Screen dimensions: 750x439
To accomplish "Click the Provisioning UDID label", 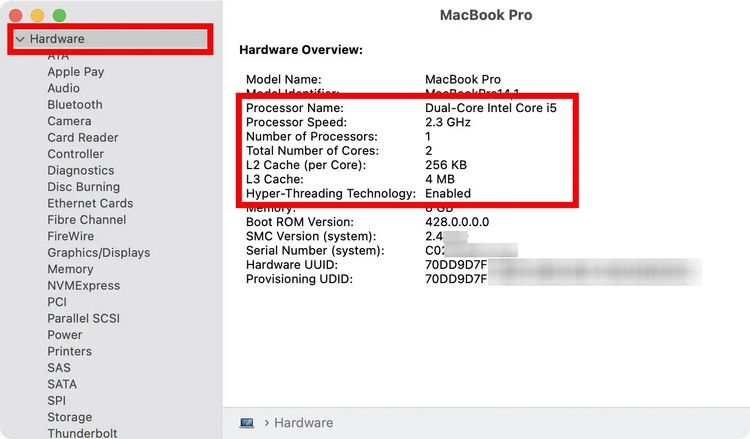I will click(299, 279).
